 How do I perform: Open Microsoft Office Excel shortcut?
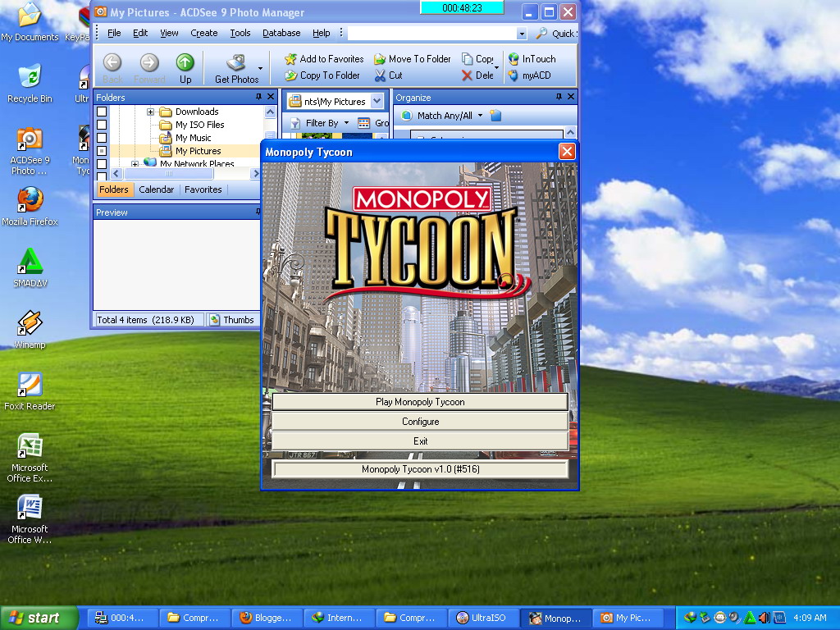click(30, 458)
